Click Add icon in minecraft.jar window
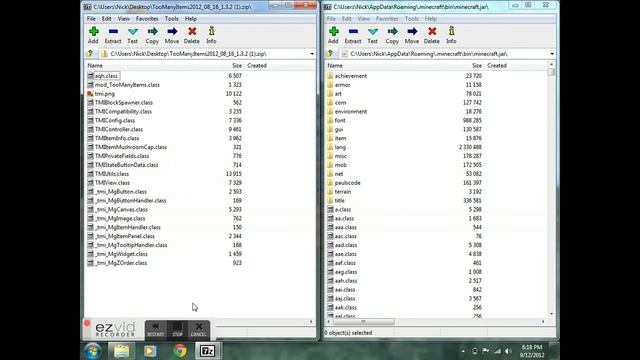640x360 pixels. coord(333,31)
